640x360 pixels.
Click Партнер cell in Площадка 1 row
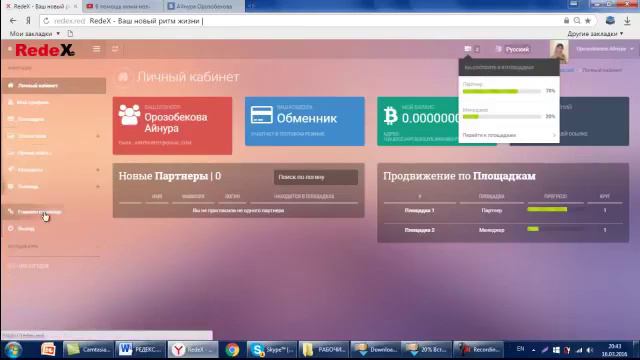[491, 211]
